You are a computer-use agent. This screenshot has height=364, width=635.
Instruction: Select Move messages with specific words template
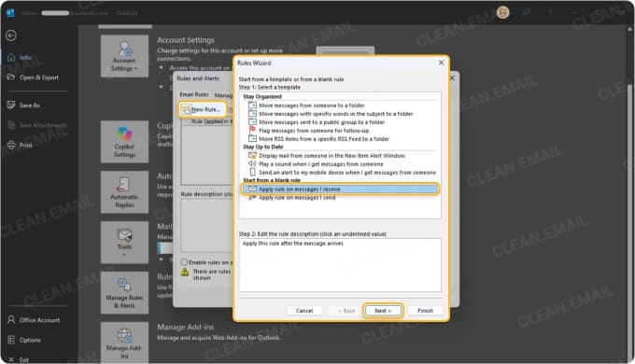pos(336,114)
